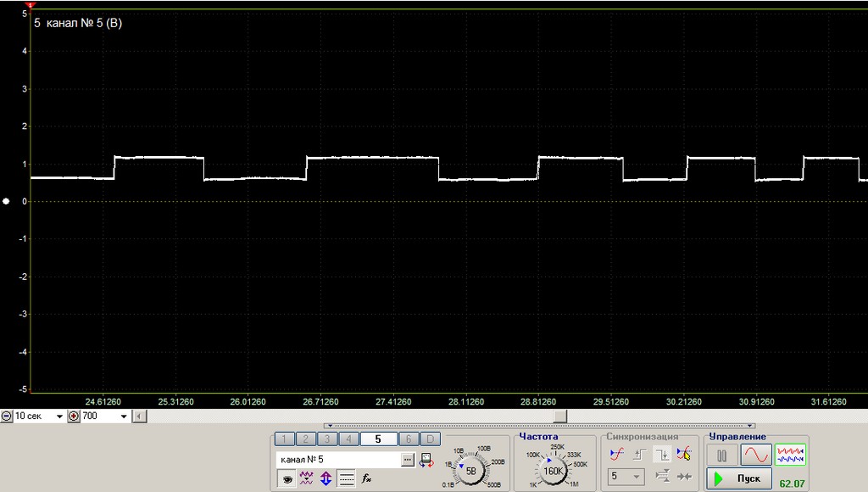
Task: Click the time axis label 28.11260
Action: point(466,402)
